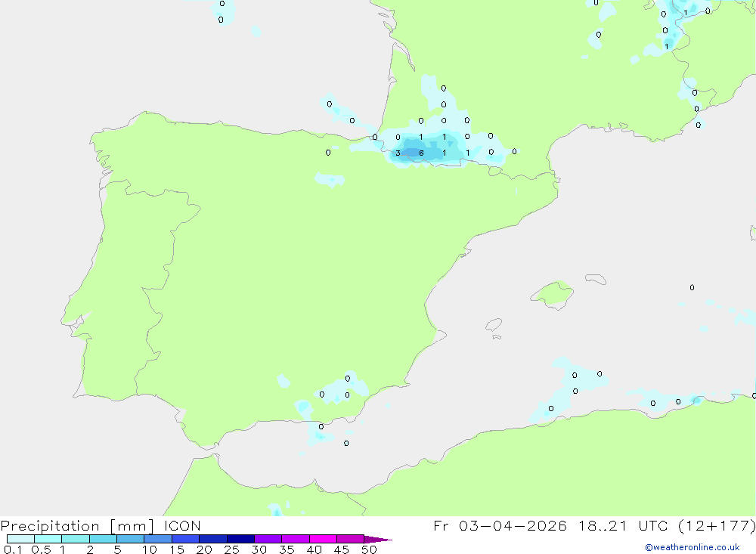Select the purple legend swatch between 30 and 35
Viewport: 756px width, 554px height.
[x=268, y=539]
